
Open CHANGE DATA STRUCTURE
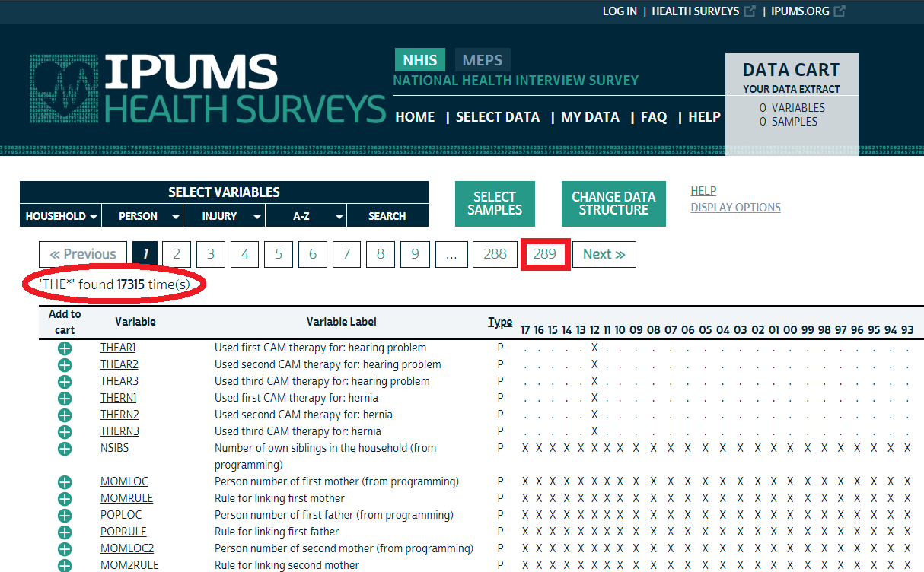point(613,203)
